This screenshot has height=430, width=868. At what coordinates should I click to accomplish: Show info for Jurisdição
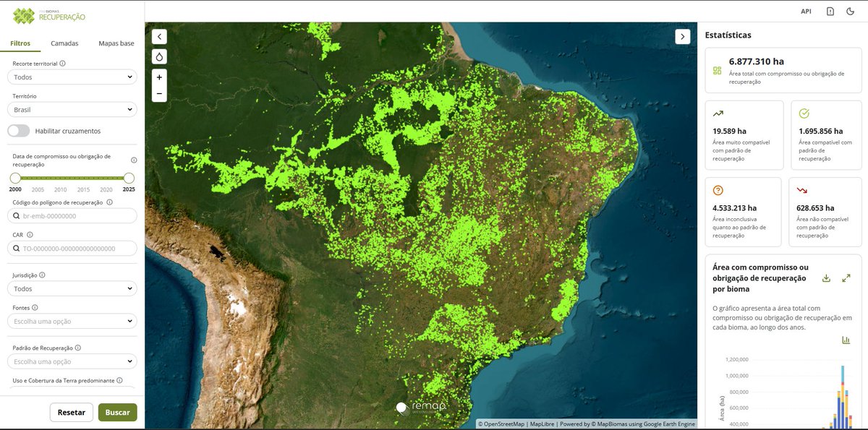coord(43,275)
